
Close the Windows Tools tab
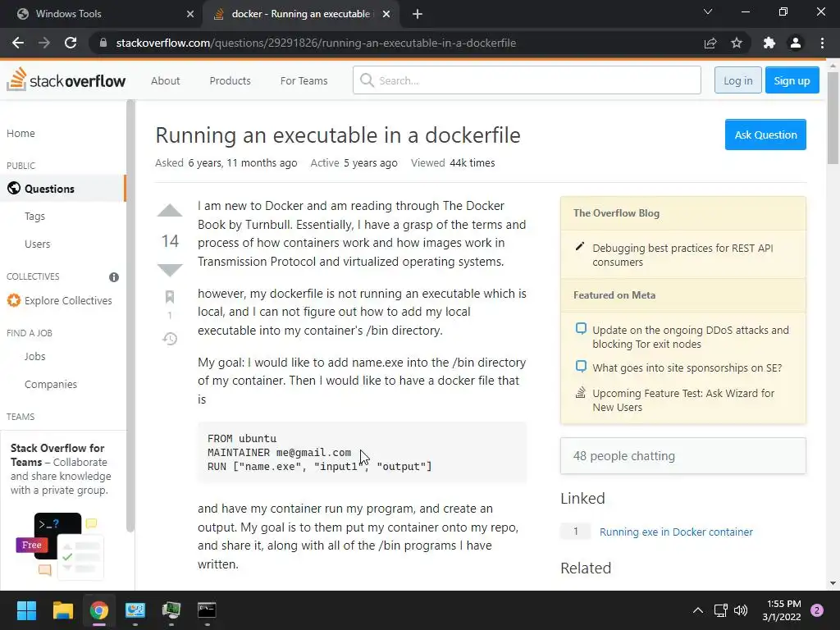click(190, 14)
